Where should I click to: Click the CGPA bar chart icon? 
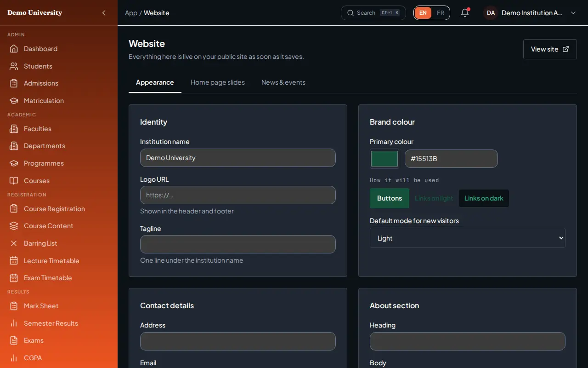coord(14,358)
